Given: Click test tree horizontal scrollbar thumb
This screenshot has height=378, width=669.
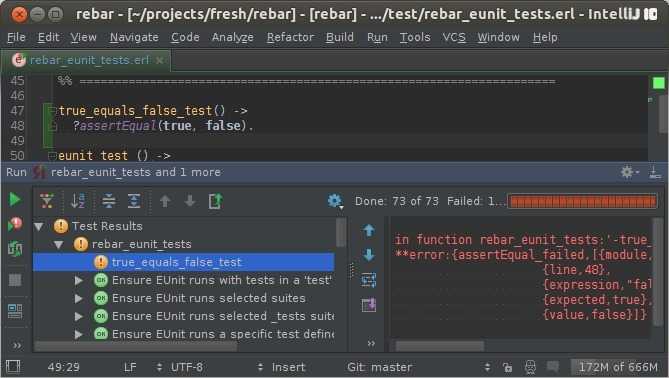Looking at the screenshot, I should pos(135,346).
